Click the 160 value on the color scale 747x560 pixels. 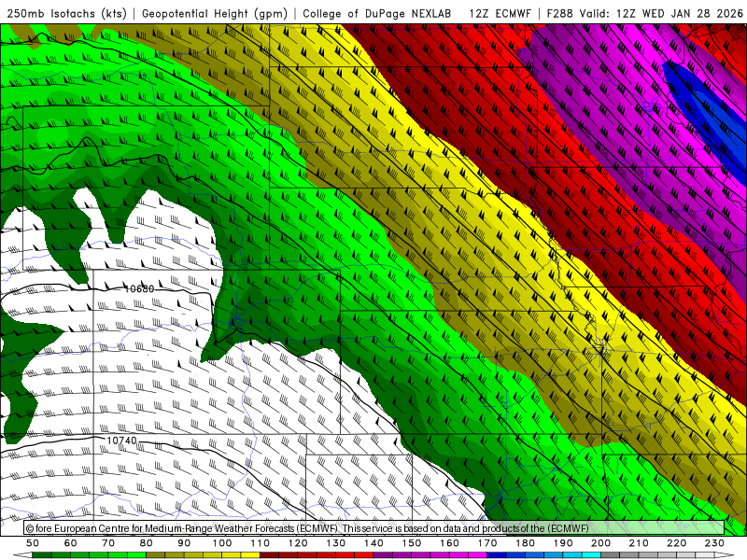449,543
